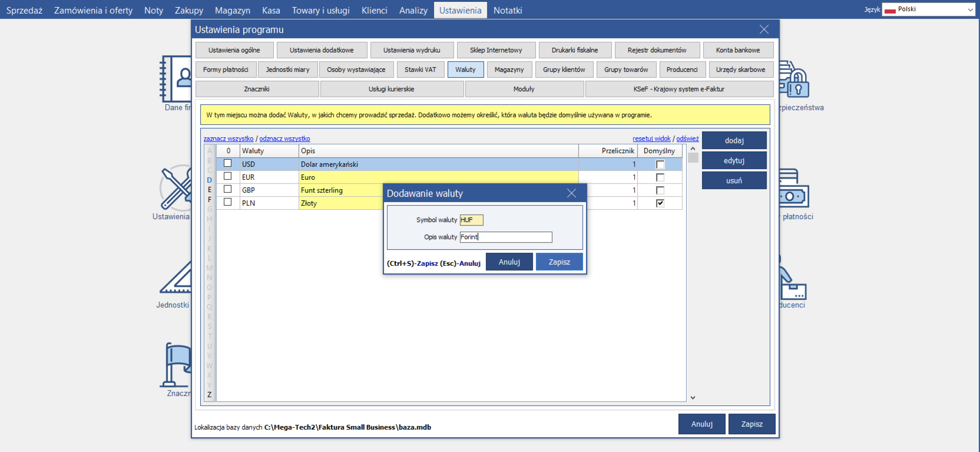Image resolution: width=980 pixels, height=452 pixels.
Task: Open the Dane firmy notebook icon
Action: (x=176, y=79)
